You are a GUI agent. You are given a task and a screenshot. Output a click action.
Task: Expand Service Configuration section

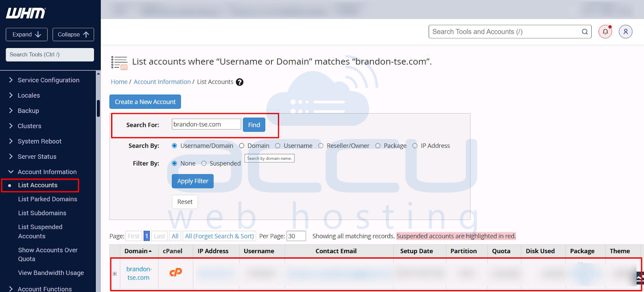48,80
